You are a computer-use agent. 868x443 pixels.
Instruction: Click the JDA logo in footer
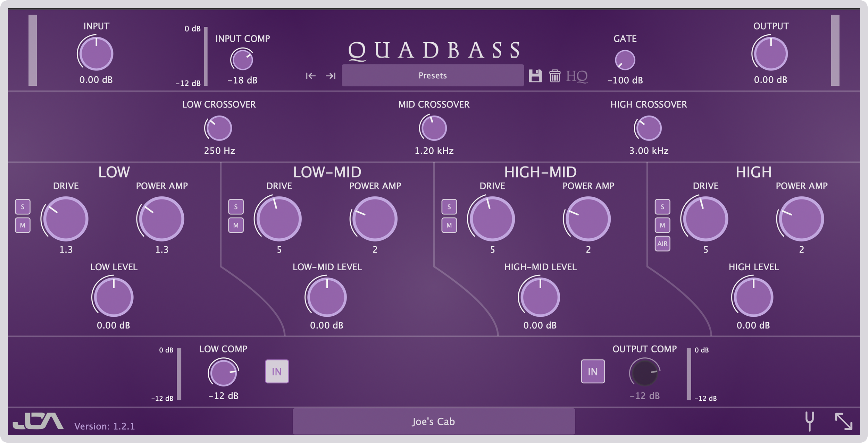pos(38,421)
